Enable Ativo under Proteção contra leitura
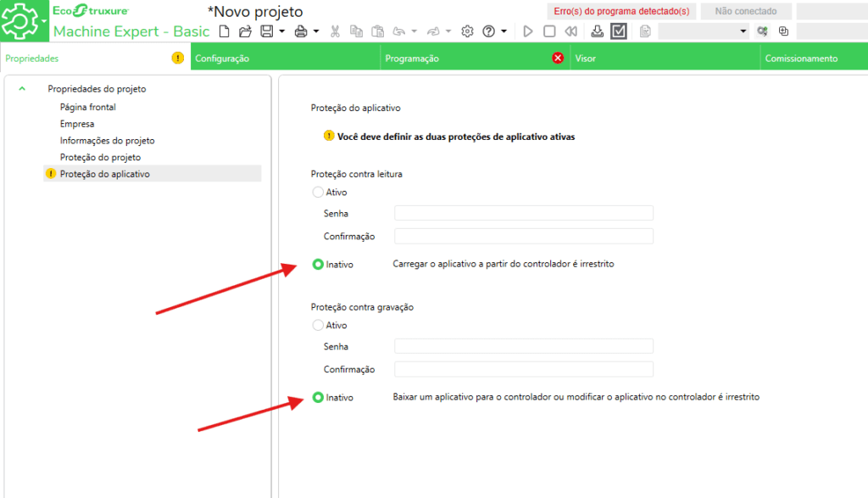This screenshot has height=498, width=868. pos(318,193)
